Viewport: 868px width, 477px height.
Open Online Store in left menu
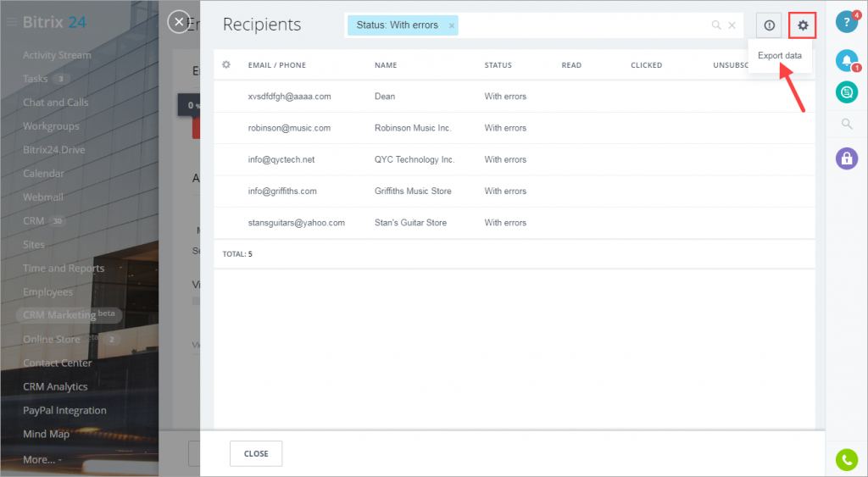coord(52,339)
